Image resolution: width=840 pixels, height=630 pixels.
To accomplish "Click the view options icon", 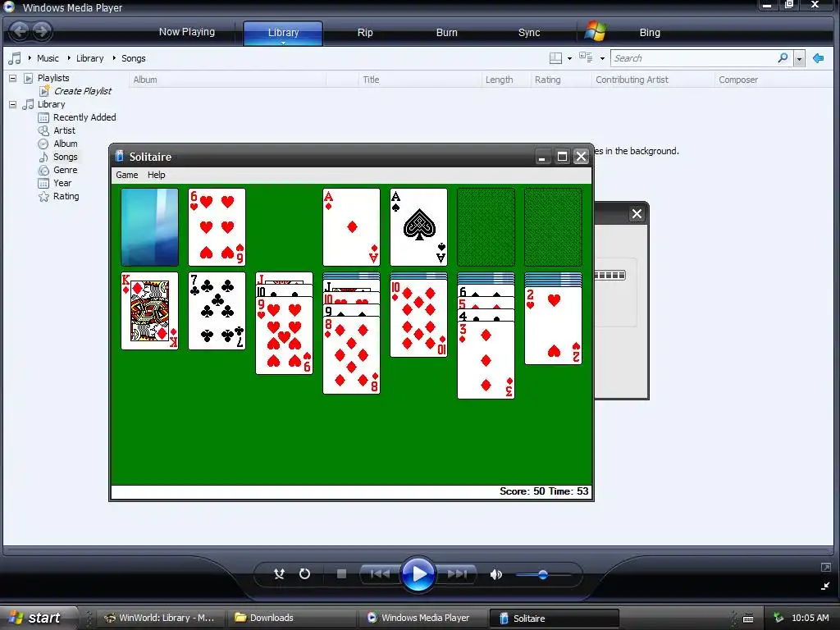I will pyautogui.click(x=586, y=57).
